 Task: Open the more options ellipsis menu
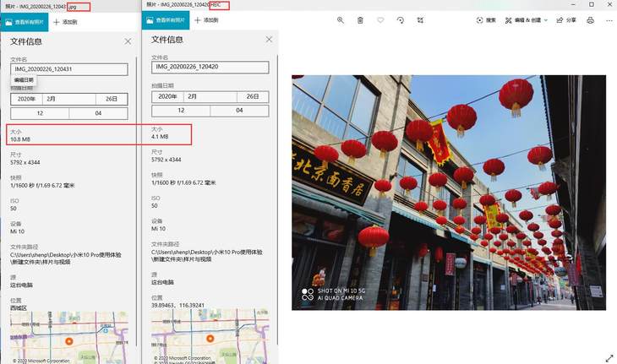608,19
